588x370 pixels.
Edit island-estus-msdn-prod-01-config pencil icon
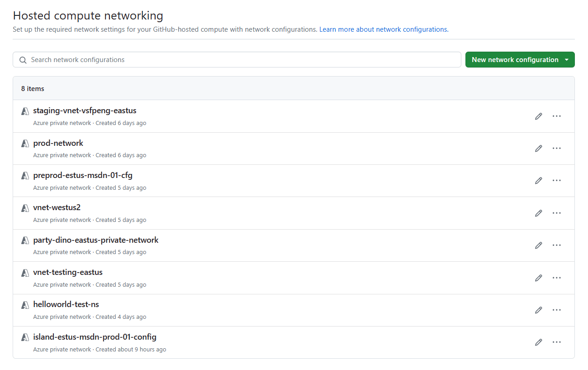pyautogui.click(x=538, y=342)
